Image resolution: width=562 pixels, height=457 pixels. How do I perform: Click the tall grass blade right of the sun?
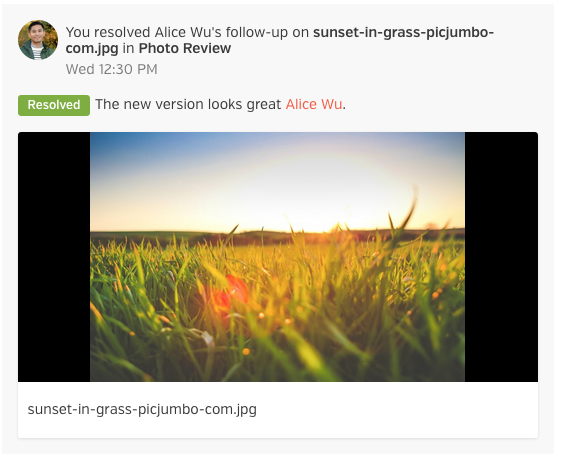point(409,213)
